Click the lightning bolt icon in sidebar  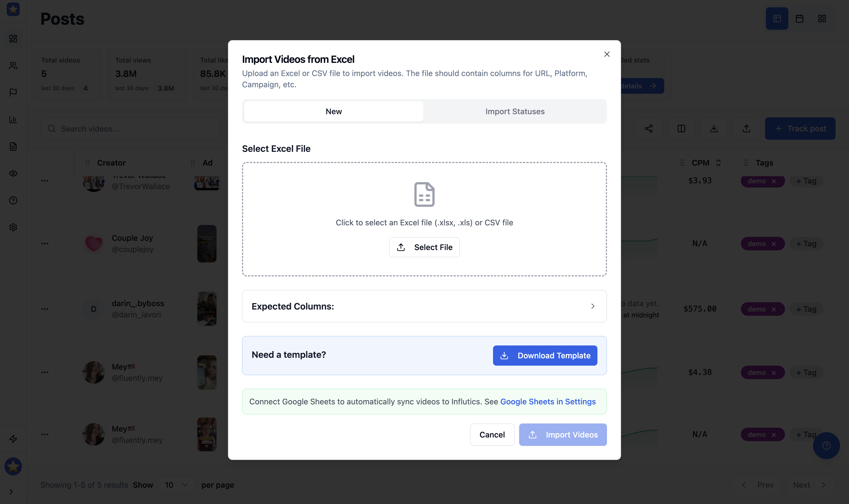coord(13,439)
